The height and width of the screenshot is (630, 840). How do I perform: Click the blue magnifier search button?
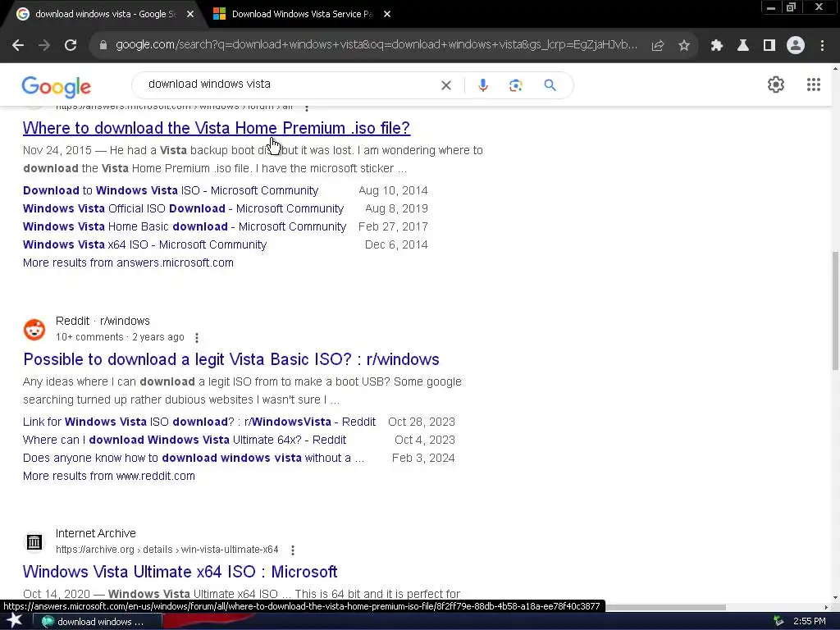tap(550, 85)
